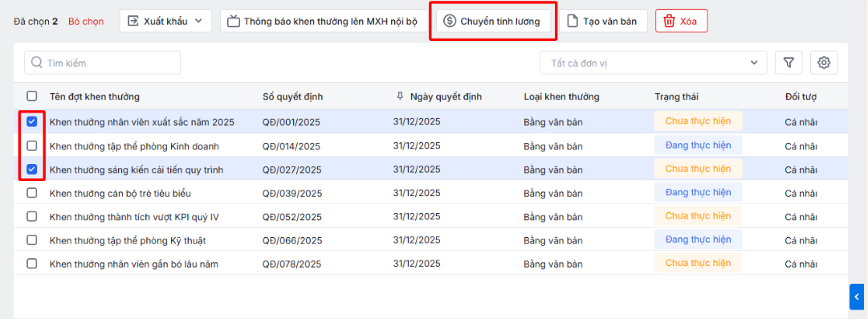Click Chưa thực hiện status in QĐ/078/2025 row
The width and height of the screenshot is (868, 320).
click(698, 263)
